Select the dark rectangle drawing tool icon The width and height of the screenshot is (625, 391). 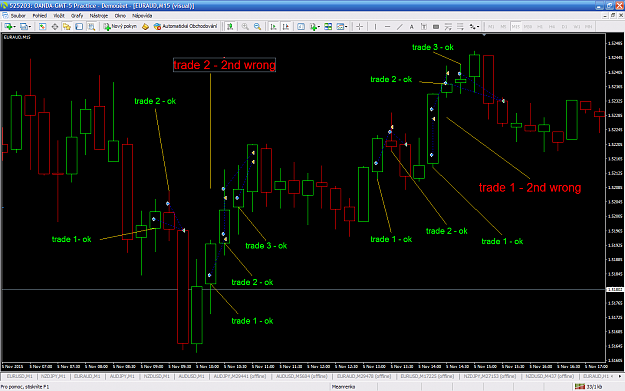pyautogui.click(x=436, y=27)
